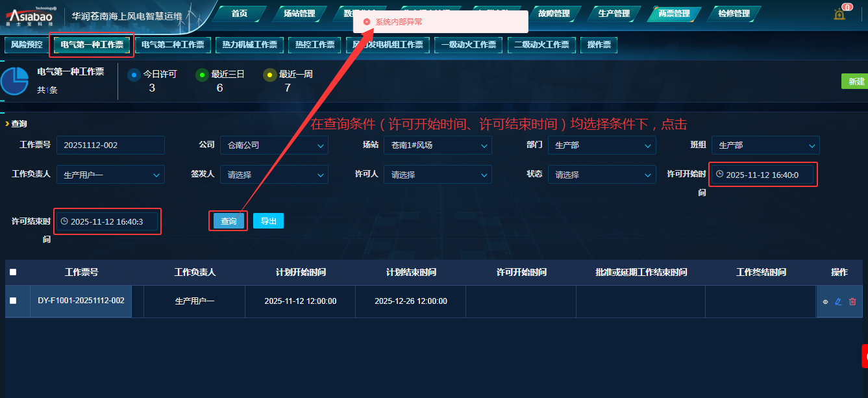
Task: Expand the 工作负责人 dropdown
Action: pyautogui.click(x=110, y=175)
